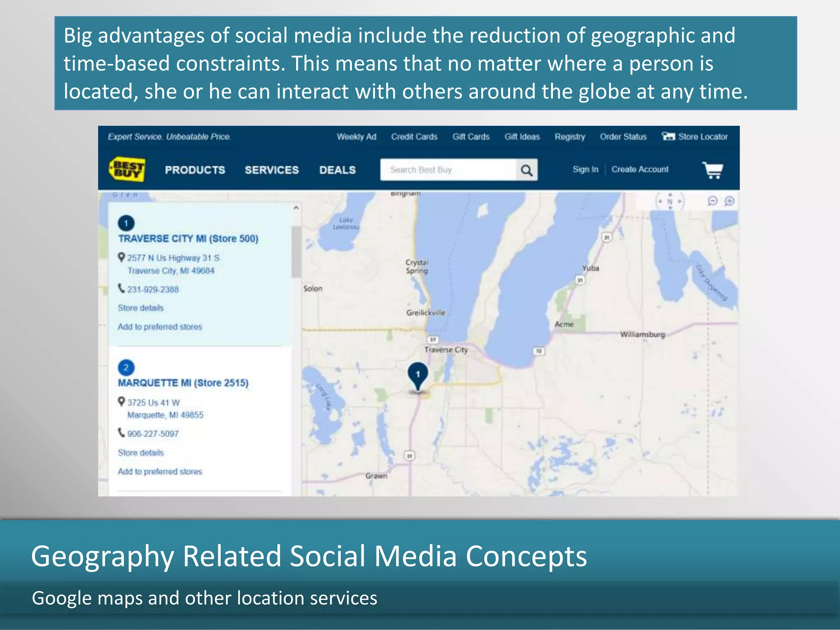Viewport: 840px width, 630px height.
Task: Open TRAVERSE CITY MI (Store 500) heading
Action: (x=188, y=239)
